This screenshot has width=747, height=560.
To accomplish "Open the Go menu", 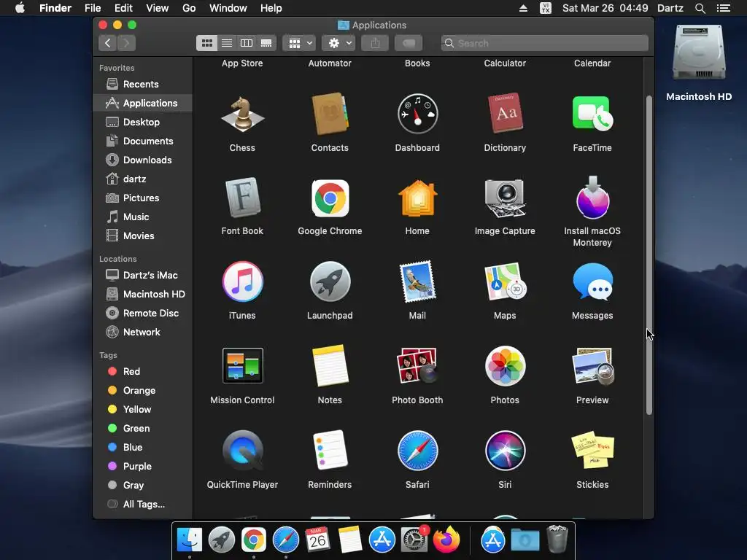I will click(x=189, y=8).
